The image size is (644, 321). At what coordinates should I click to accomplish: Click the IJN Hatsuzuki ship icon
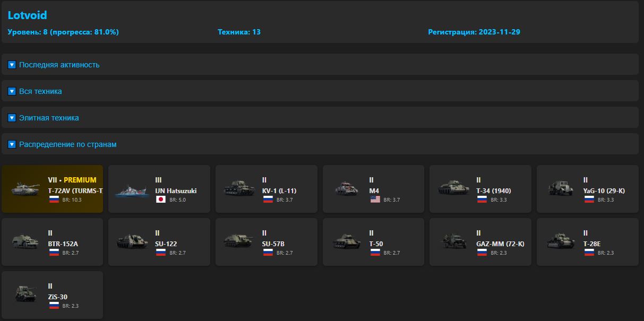click(x=132, y=189)
